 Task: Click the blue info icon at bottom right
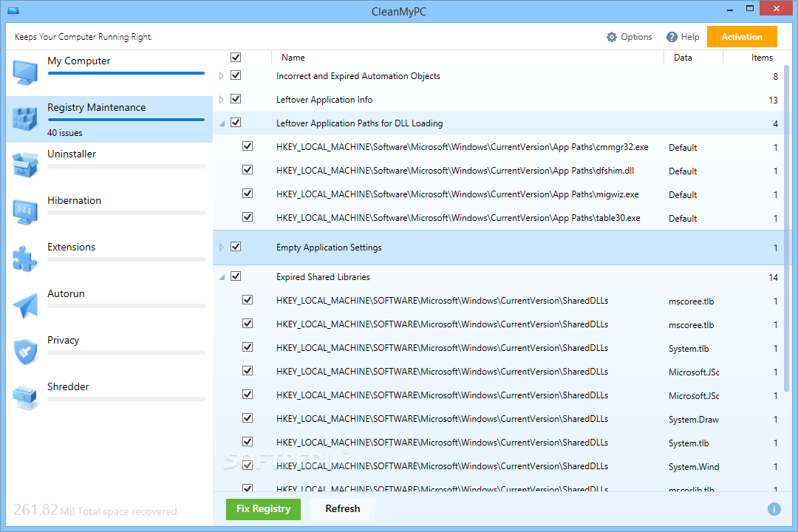pyautogui.click(x=774, y=509)
